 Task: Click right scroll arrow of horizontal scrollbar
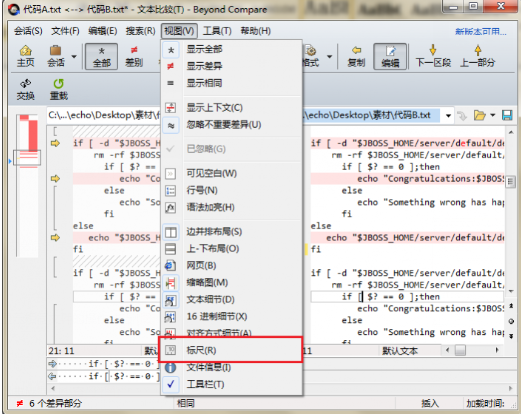497,350
